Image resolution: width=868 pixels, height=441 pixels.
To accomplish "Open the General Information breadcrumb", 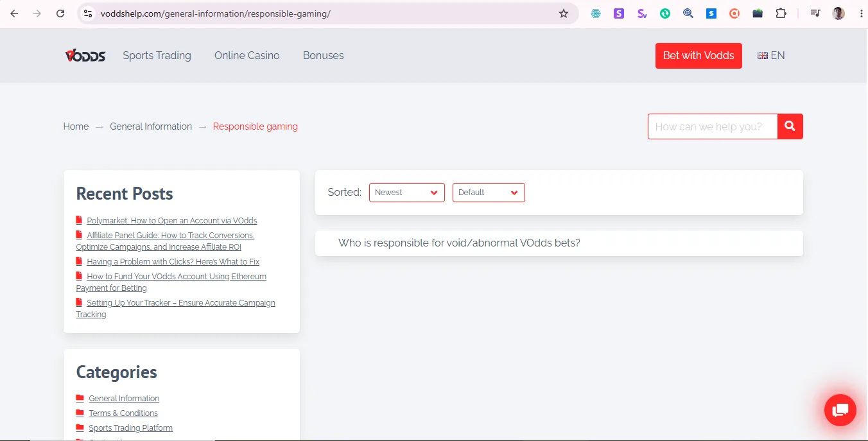I will click(x=151, y=126).
